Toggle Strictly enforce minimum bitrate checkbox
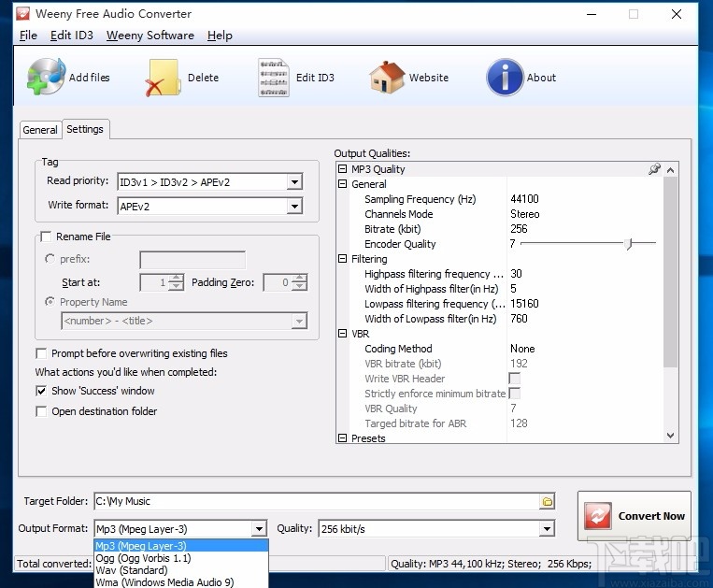 514,394
